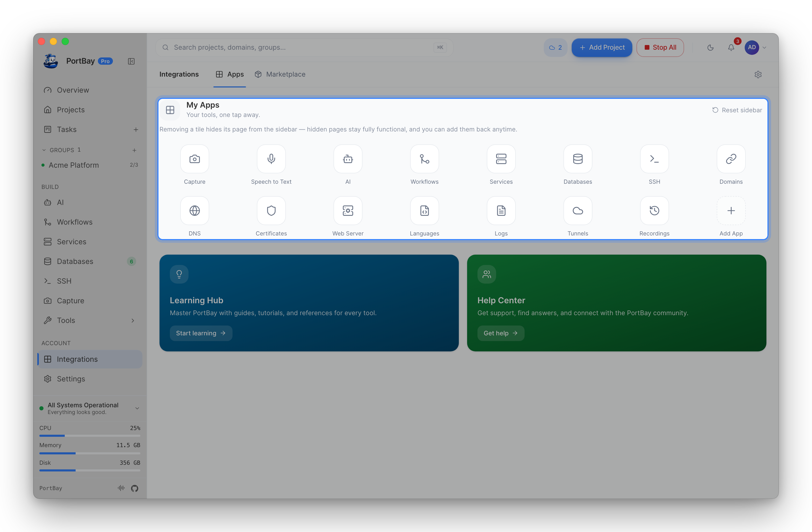This screenshot has width=812, height=532.
Task: Open the Domains app tile
Action: pyautogui.click(x=731, y=159)
